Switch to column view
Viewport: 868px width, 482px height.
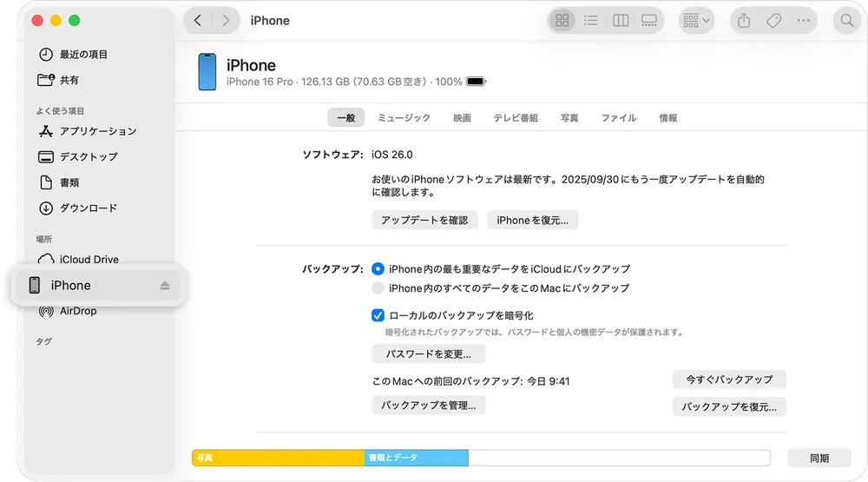621,21
